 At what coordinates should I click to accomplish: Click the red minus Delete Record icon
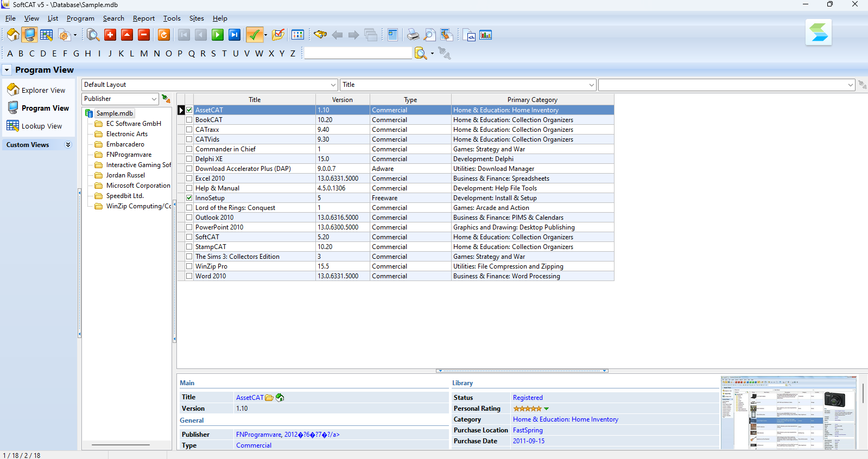pyautogui.click(x=144, y=35)
